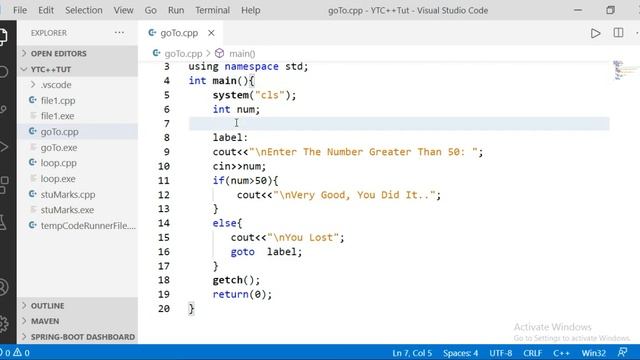
Task: Select loop.exe in the explorer
Action: coord(78,179)
